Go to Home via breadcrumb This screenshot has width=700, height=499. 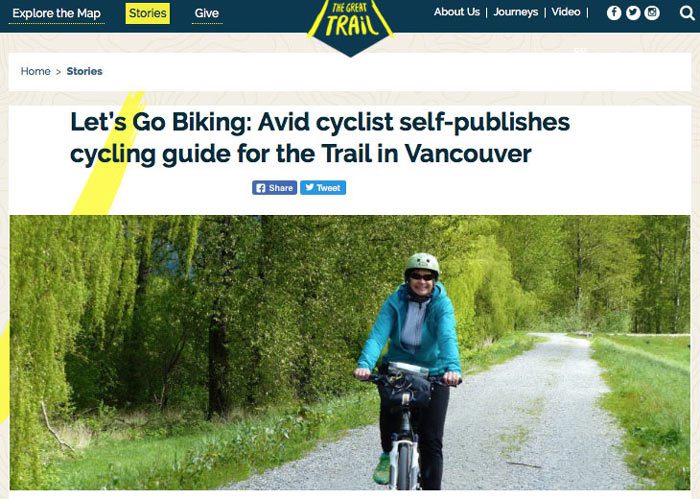click(35, 71)
